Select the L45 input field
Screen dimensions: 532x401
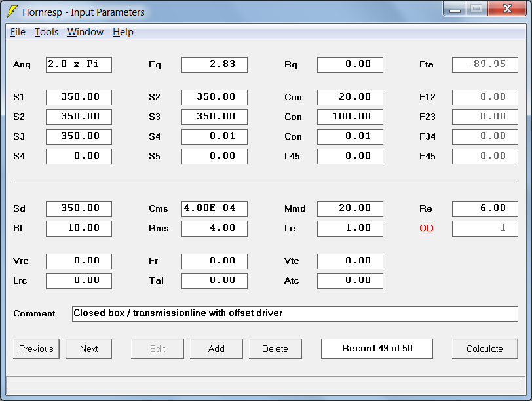click(350, 157)
